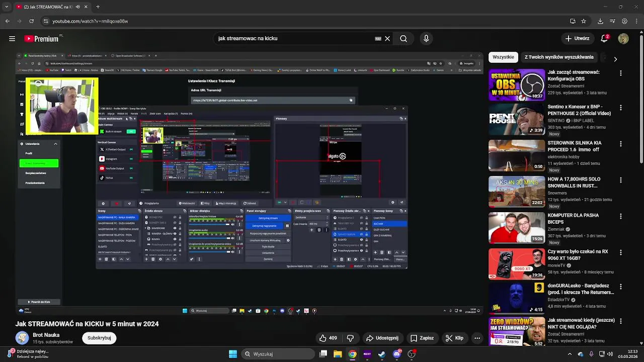The width and height of the screenshot is (644, 362).
Task: Open Discord from the taskbar
Action: click(397, 354)
